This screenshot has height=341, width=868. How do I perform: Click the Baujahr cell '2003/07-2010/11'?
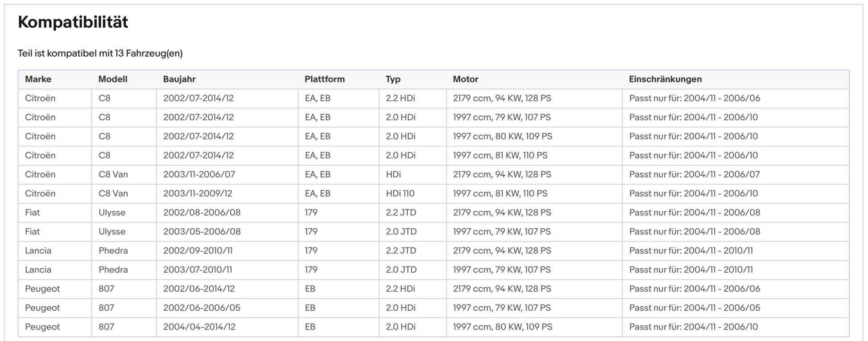click(x=198, y=270)
